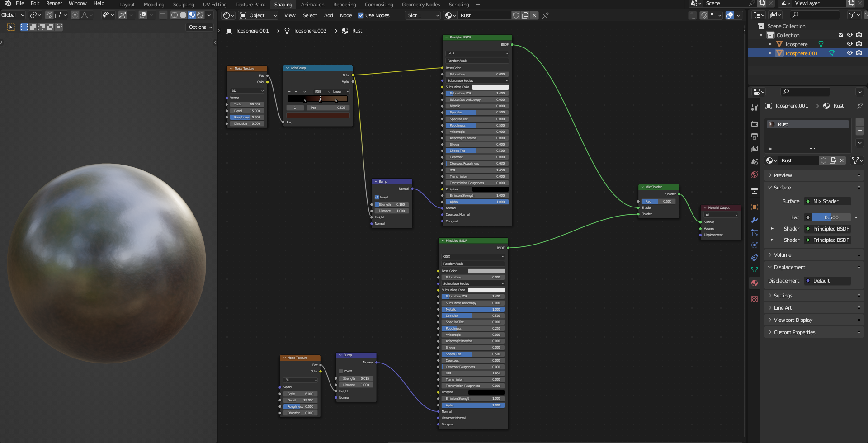Click the snap magnet icon in viewport header
The image size is (868, 443).
coord(49,15)
